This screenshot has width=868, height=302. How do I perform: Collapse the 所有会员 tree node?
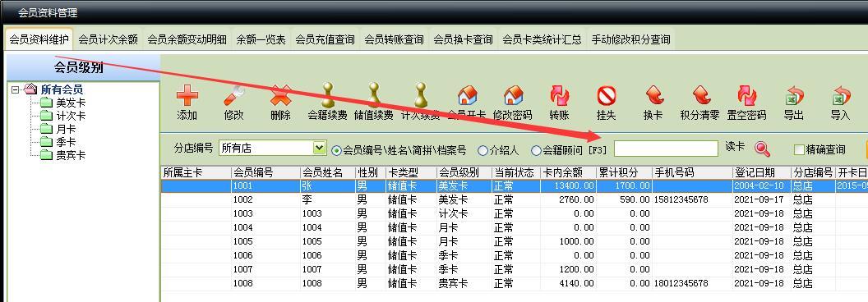point(16,89)
